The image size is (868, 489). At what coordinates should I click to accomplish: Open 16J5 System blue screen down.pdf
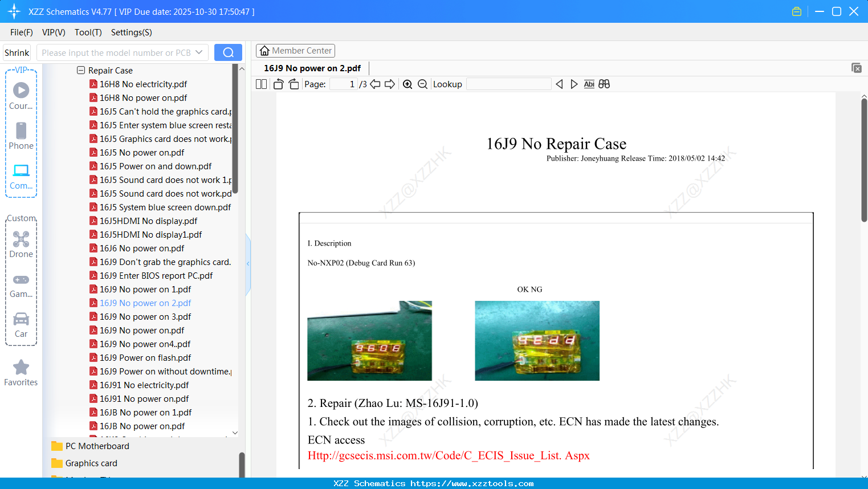165,207
